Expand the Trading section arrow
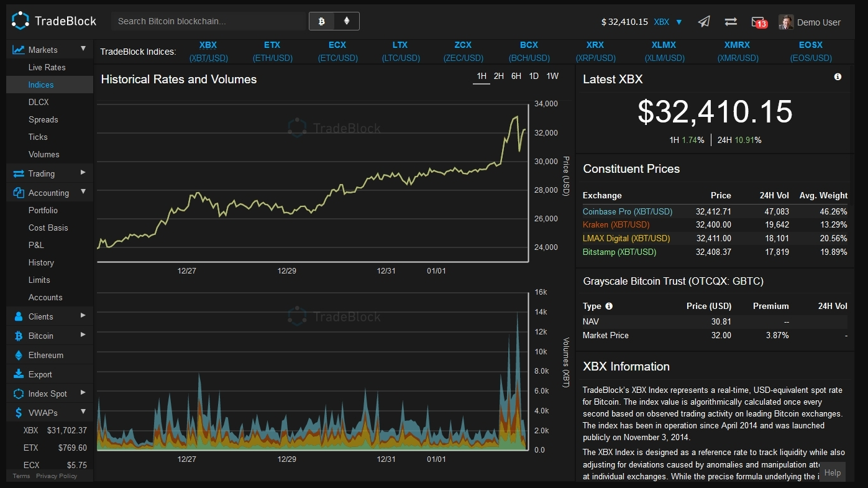Screen dimensions: 868x488 point(83,173)
